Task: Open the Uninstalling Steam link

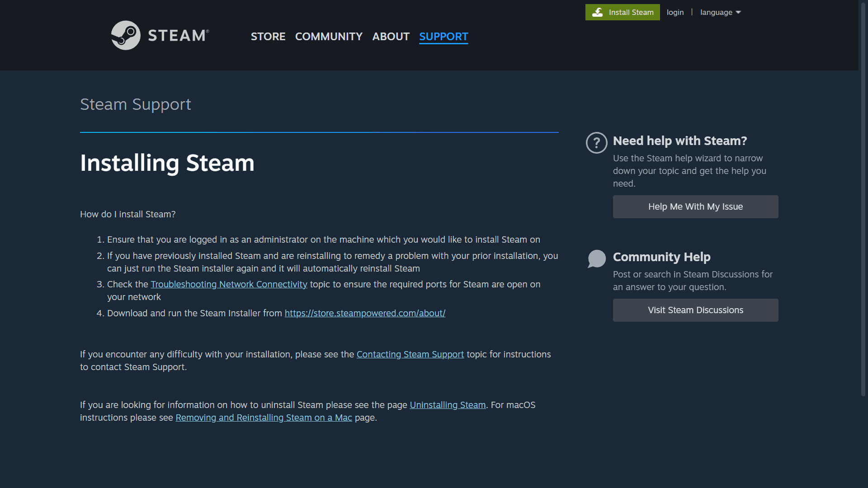Action: point(448,405)
